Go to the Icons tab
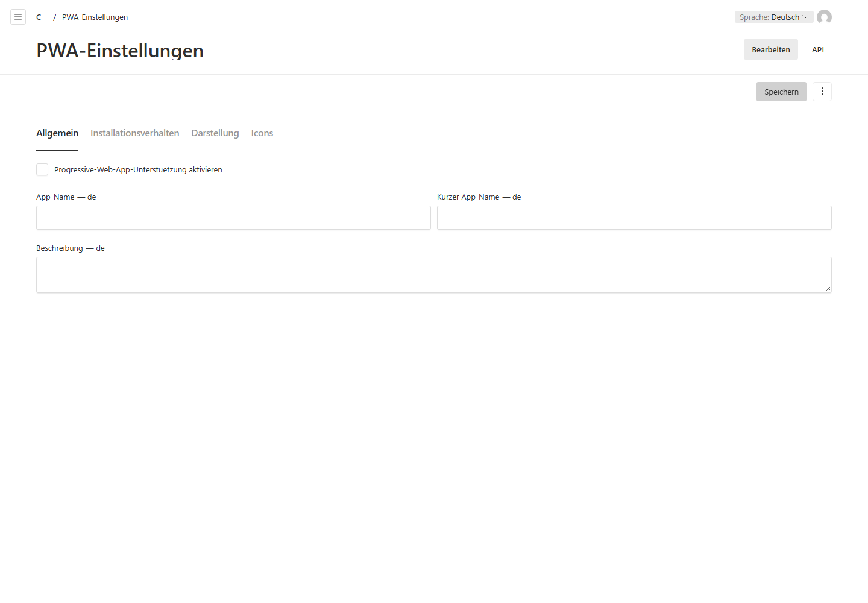This screenshot has width=868, height=603. pos(262,133)
